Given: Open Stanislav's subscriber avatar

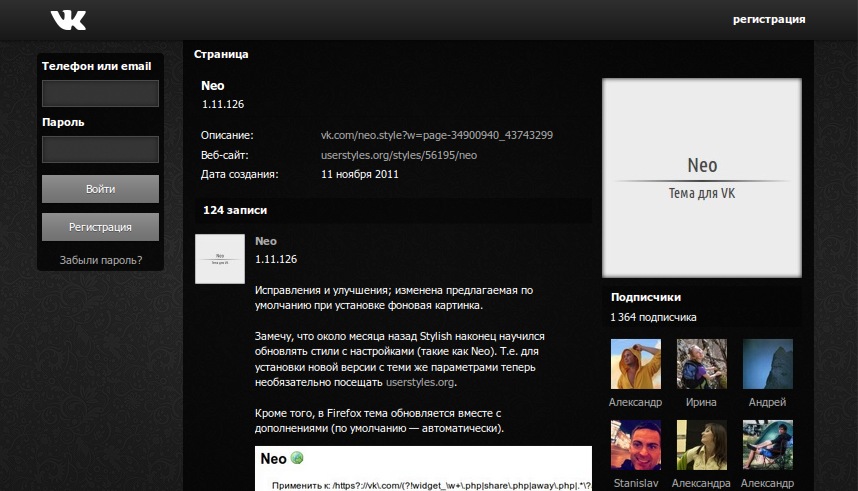Looking at the screenshot, I should pyautogui.click(x=635, y=445).
